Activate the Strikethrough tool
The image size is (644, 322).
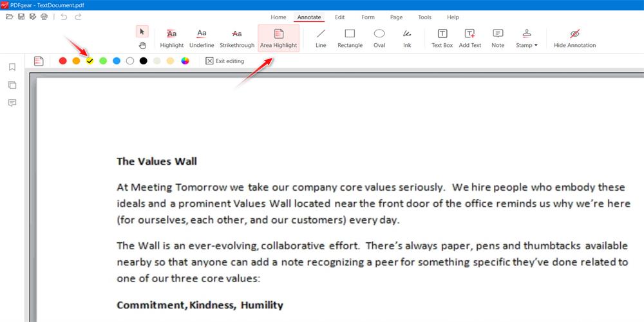[x=236, y=38]
